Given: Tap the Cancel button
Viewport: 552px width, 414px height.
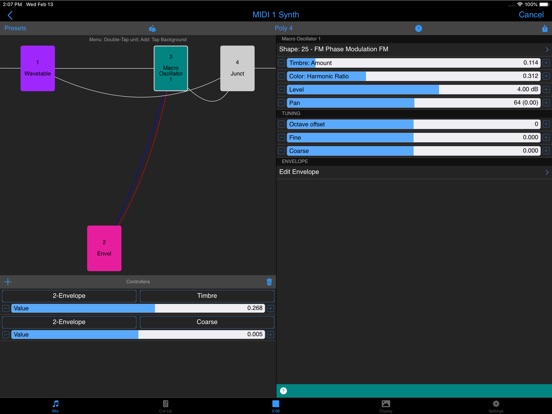Looking at the screenshot, I should [531, 15].
